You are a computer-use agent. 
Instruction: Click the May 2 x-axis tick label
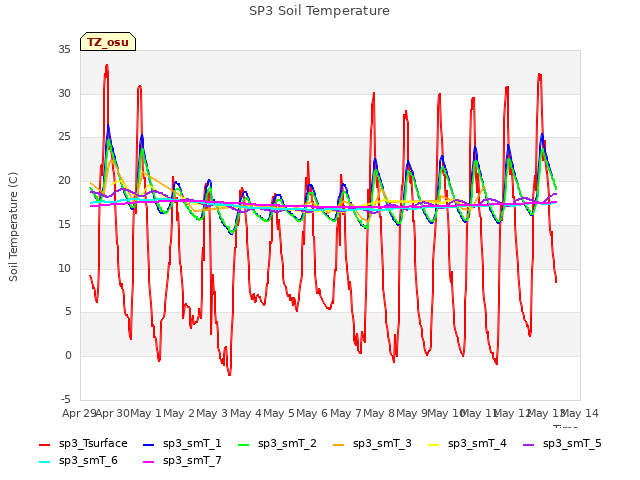(x=179, y=413)
